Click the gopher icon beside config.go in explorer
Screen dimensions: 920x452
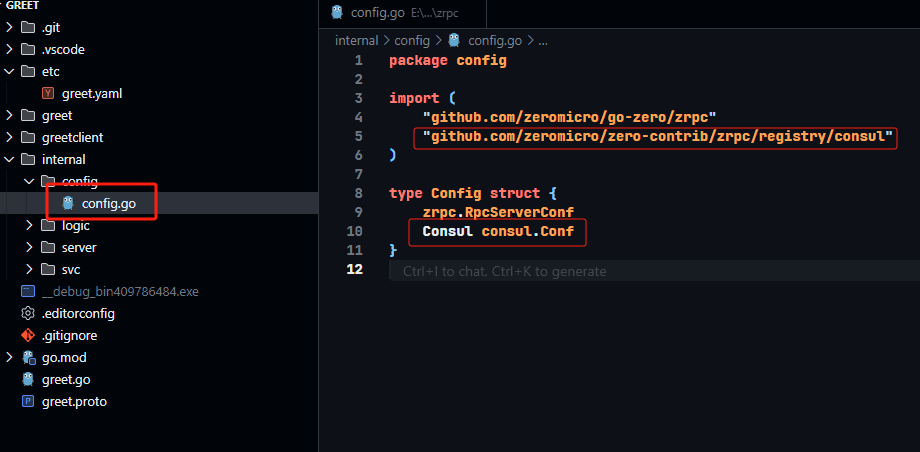(x=68, y=203)
